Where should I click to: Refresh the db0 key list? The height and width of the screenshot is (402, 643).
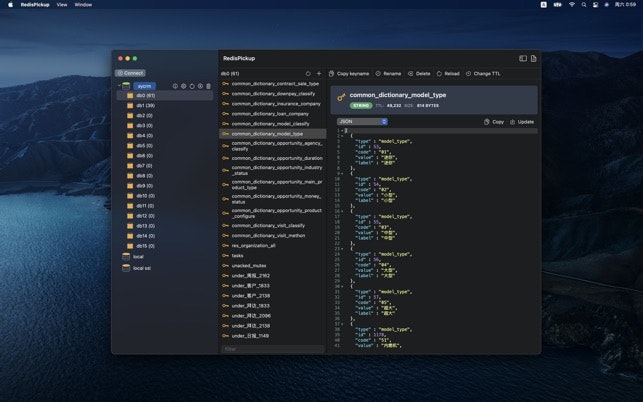[x=308, y=73]
